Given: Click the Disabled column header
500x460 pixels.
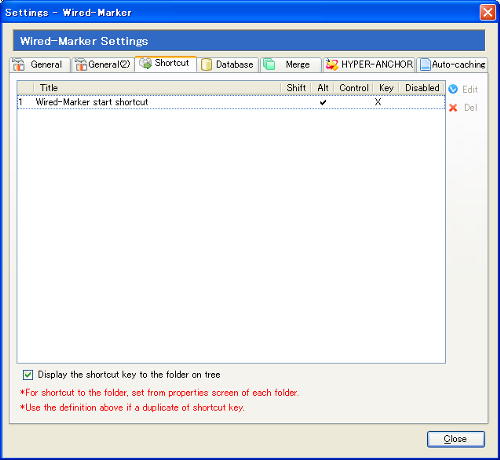Looking at the screenshot, I should pyautogui.click(x=422, y=88).
